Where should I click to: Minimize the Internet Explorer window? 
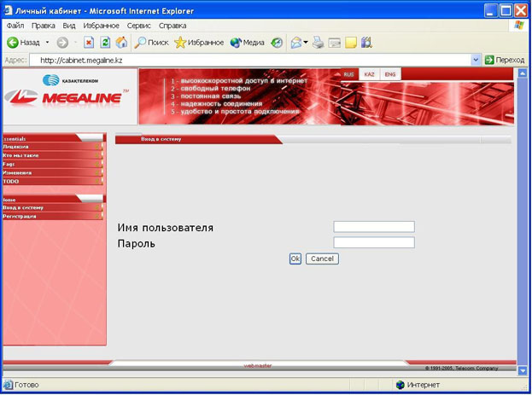click(x=490, y=10)
